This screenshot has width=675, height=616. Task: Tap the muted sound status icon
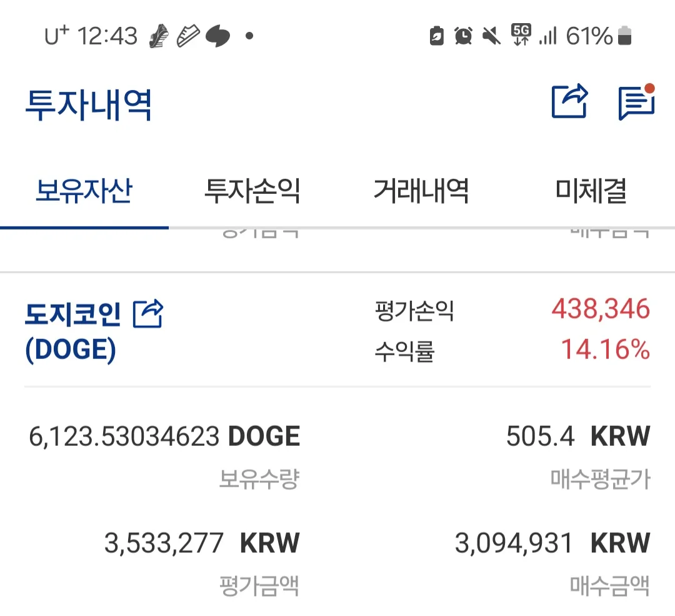click(x=491, y=36)
